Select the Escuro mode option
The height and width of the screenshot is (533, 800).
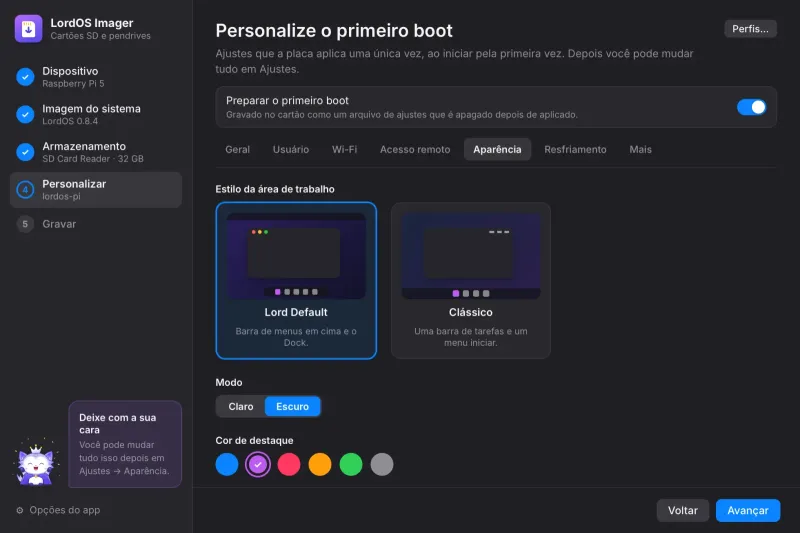292,407
